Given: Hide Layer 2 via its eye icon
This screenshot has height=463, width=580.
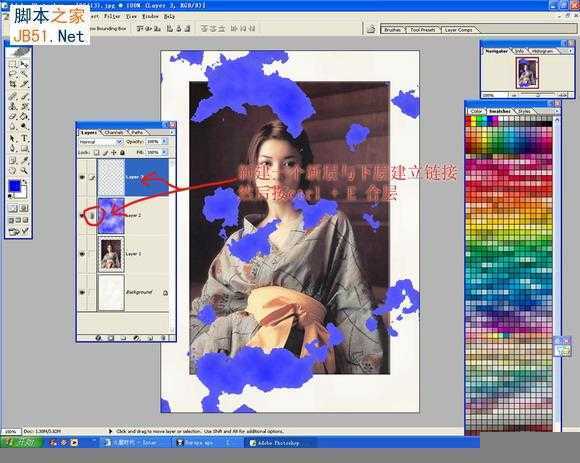Looking at the screenshot, I should (82, 216).
